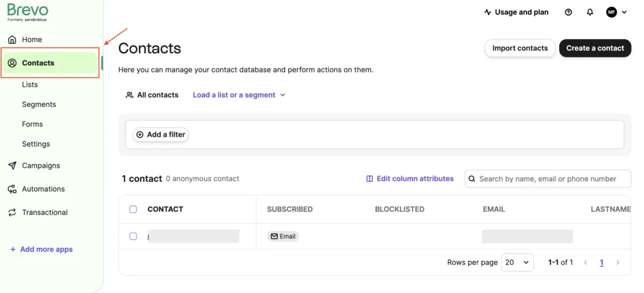644x293 pixels.
Task: Click the CONTACT column header
Action: coord(165,209)
